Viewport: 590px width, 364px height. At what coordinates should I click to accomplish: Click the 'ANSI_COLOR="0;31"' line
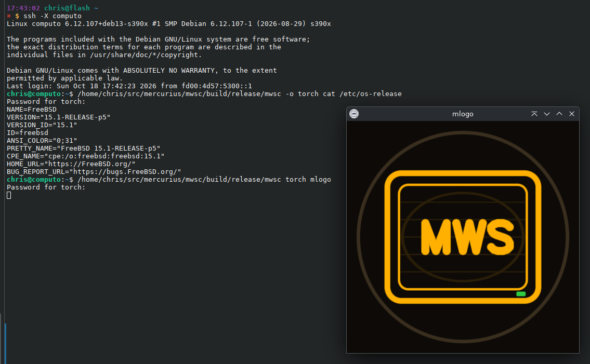[42, 141]
